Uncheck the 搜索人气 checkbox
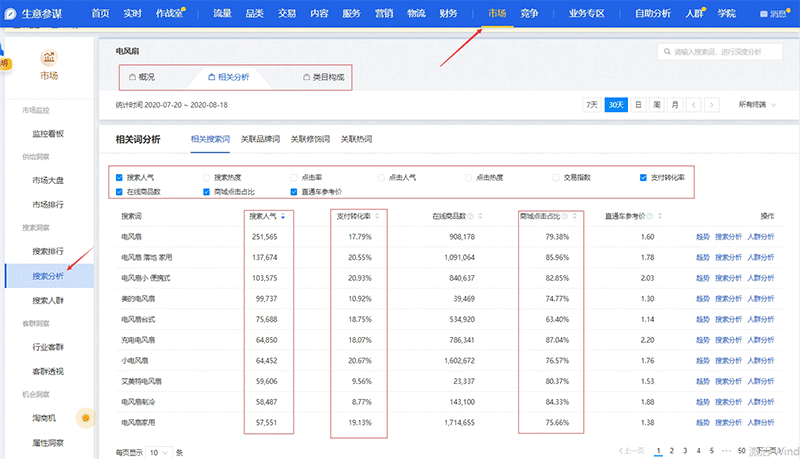This screenshot has width=800, height=459. (x=119, y=177)
